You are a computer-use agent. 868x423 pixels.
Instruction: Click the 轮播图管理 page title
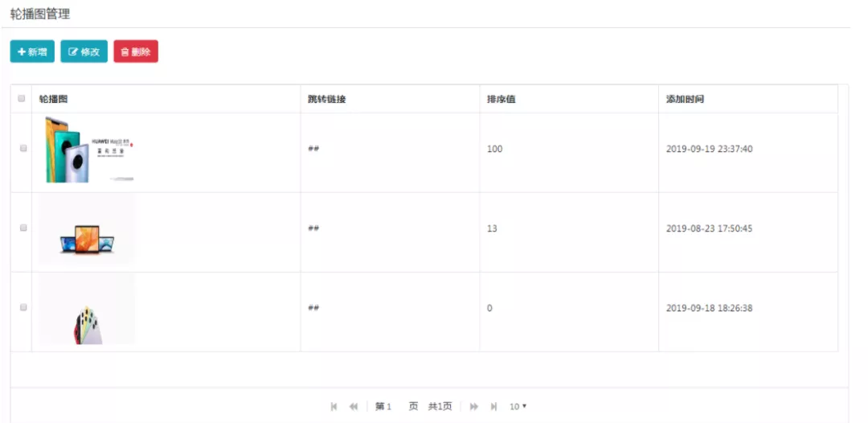40,14
